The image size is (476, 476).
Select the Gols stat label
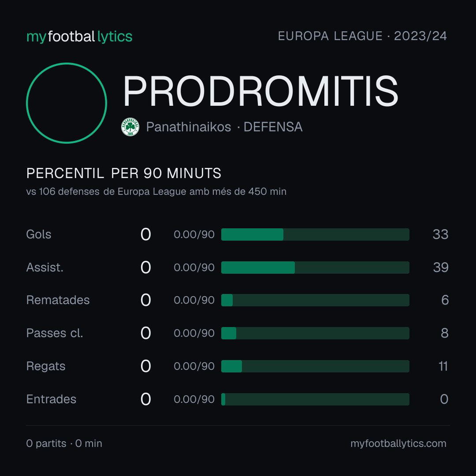tap(38, 234)
